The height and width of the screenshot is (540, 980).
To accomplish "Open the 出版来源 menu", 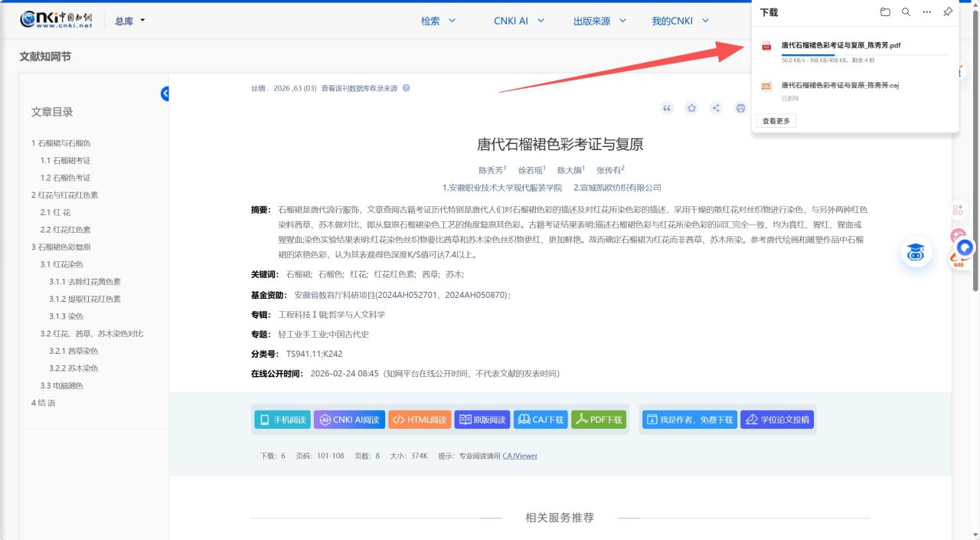I will pyautogui.click(x=600, y=21).
